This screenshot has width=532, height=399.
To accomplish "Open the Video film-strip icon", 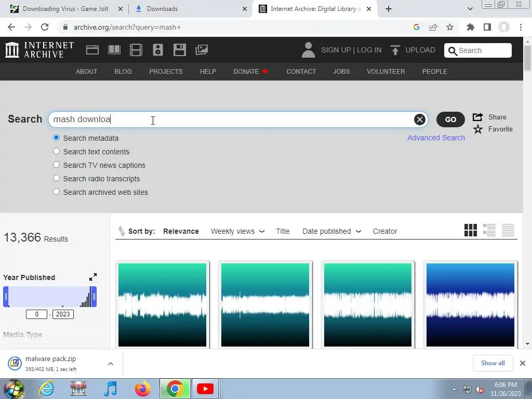I will coord(136,50).
